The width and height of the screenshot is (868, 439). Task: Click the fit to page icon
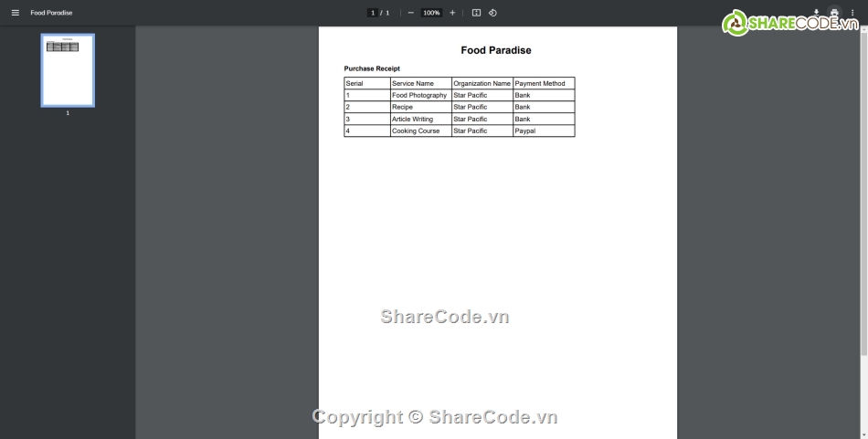[476, 13]
